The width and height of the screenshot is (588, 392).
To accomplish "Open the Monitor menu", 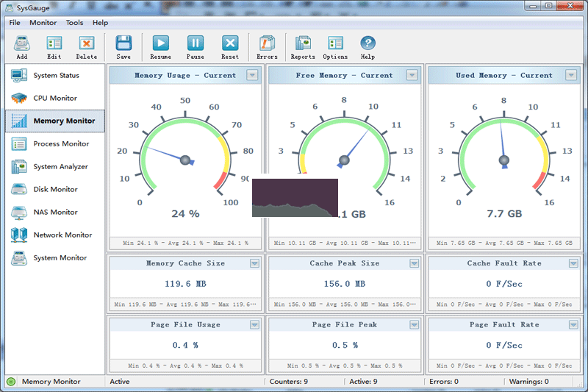I will [43, 23].
